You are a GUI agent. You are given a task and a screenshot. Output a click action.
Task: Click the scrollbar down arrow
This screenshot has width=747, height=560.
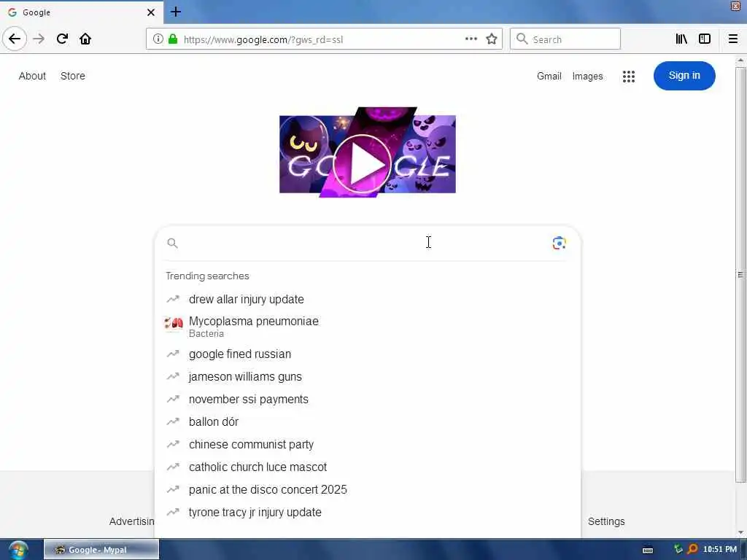point(740,532)
